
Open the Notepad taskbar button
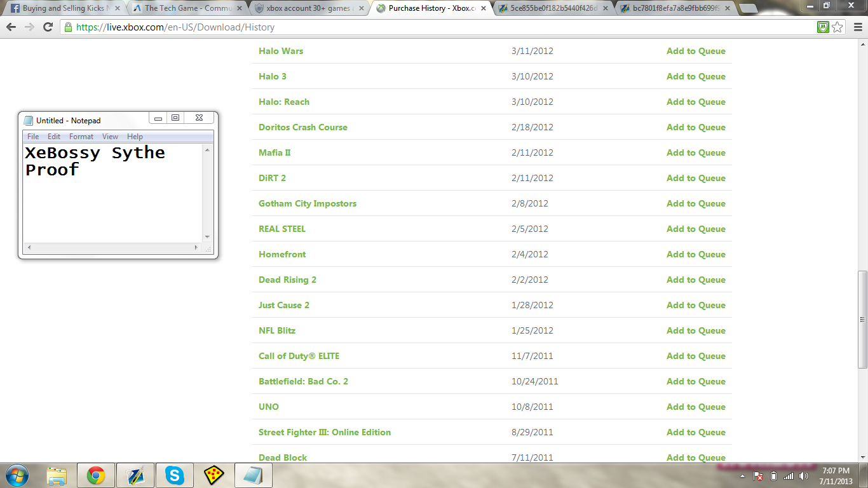click(254, 475)
